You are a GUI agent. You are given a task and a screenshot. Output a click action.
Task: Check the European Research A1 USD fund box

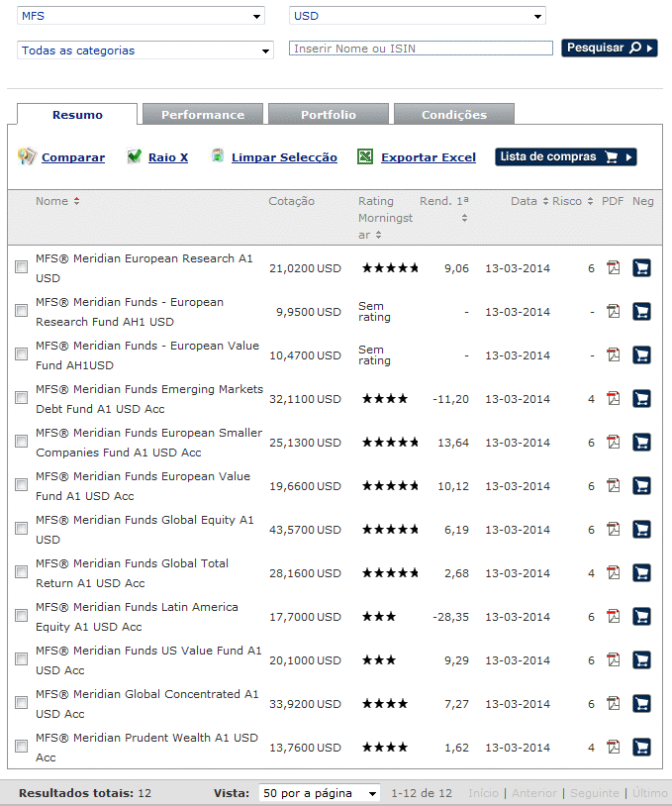point(21,266)
